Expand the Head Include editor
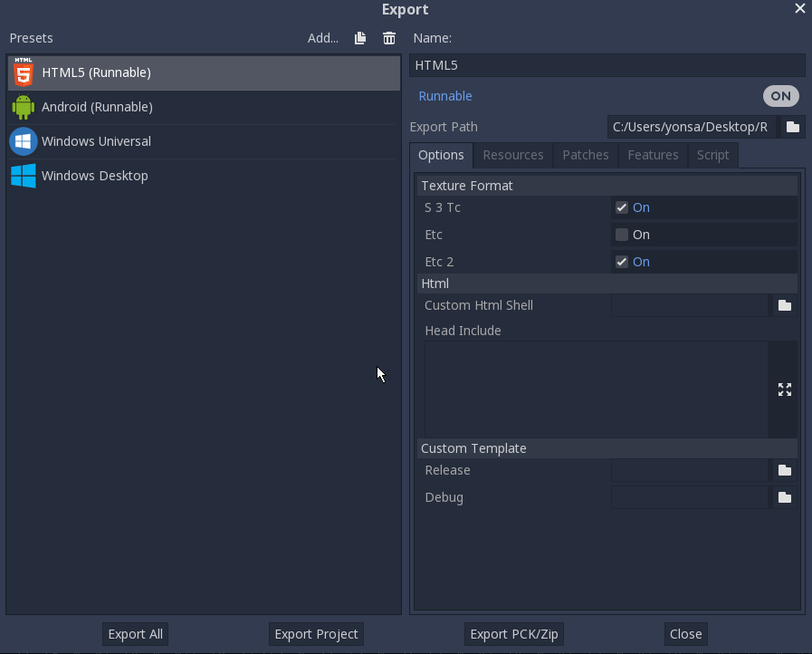Screen dimensions: 812x654 [784, 389]
